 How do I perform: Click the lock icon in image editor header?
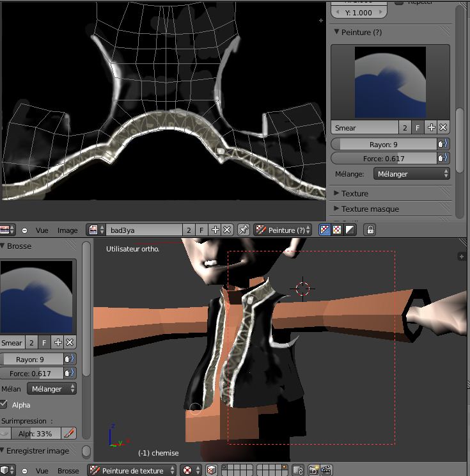370,230
